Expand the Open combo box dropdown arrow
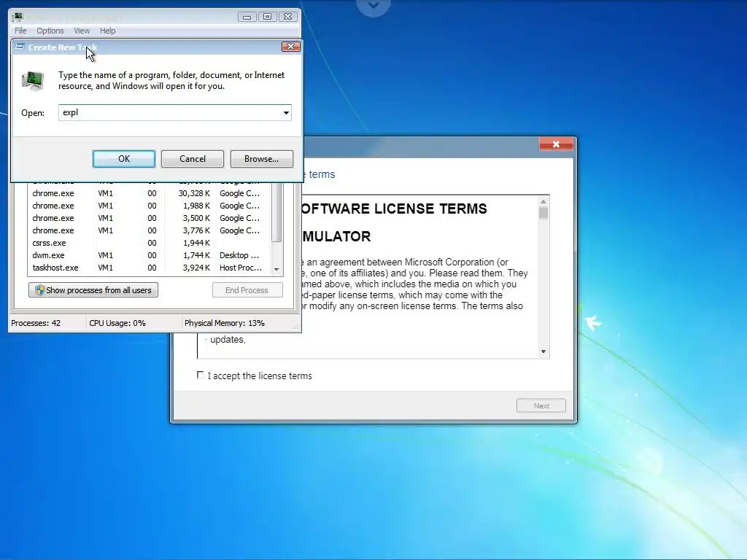This screenshot has height=560, width=747. (286, 113)
